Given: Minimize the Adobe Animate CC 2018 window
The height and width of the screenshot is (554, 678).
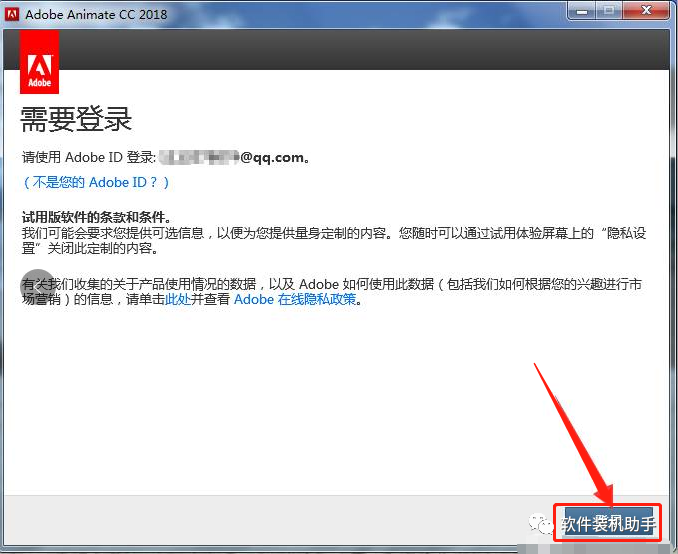Looking at the screenshot, I should (582, 11).
